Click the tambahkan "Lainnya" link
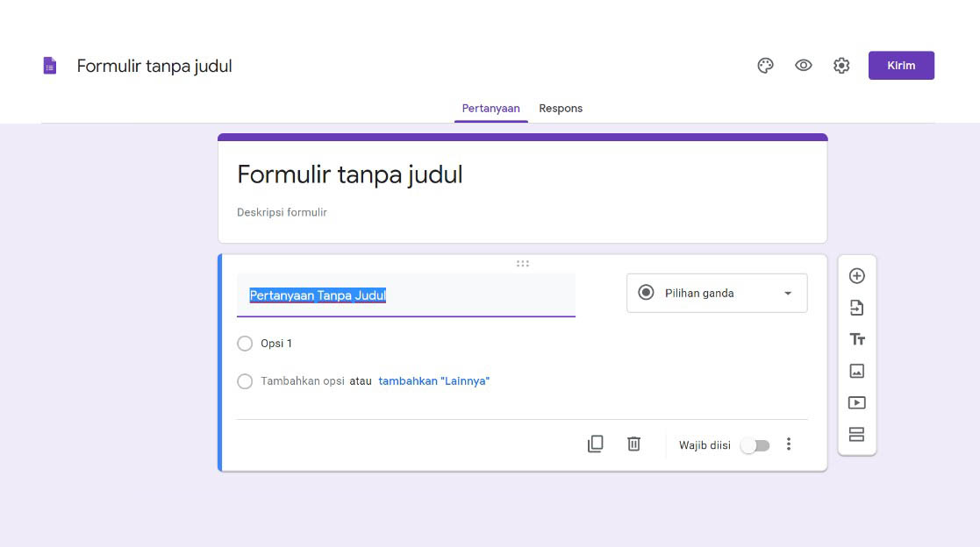Image resolution: width=980 pixels, height=547 pixels. click(x=433, y=381)
